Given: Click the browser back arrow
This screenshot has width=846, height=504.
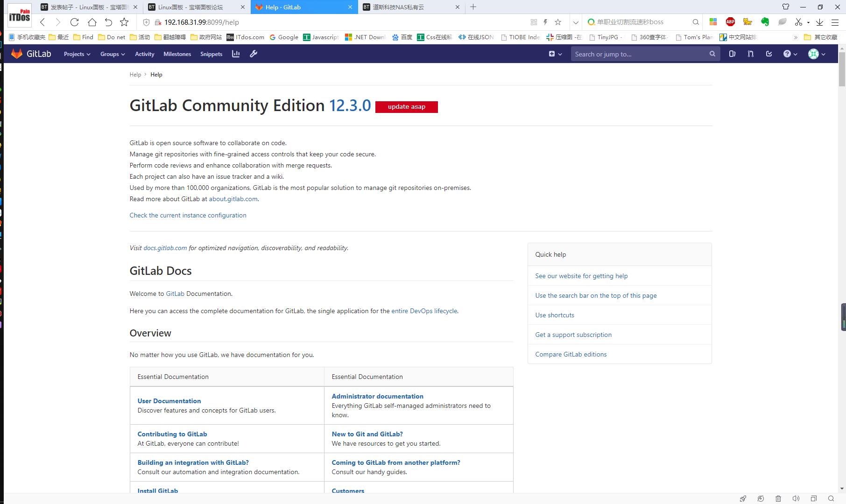Looking at the screenshot, I should (x=42, y=22).
